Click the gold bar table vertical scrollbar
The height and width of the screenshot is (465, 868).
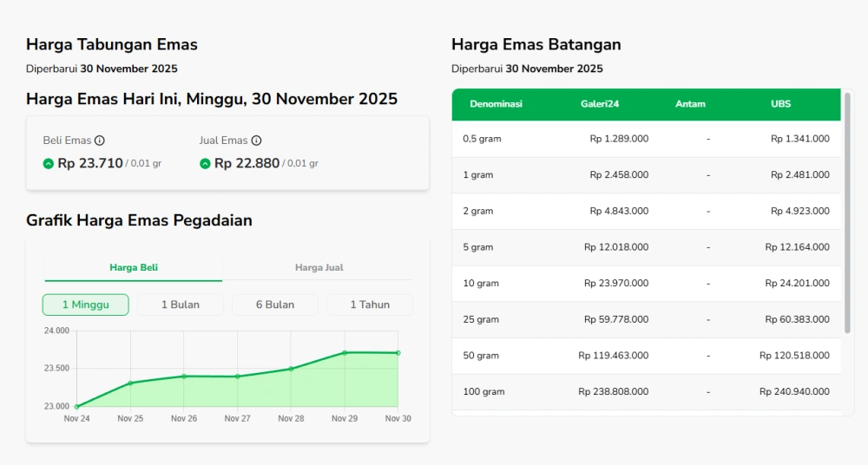[x=847, y=213]
